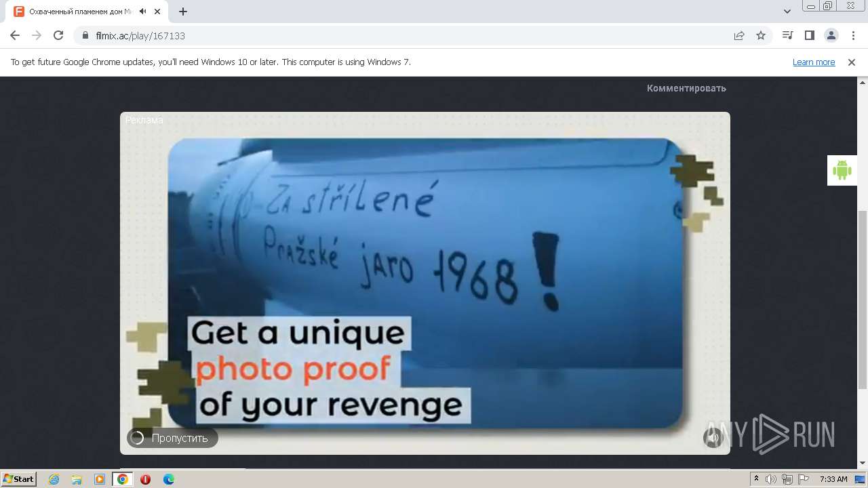Open the system volume tray icon
This screenshot has height=488, width=868.
click(x=771, y=479)
